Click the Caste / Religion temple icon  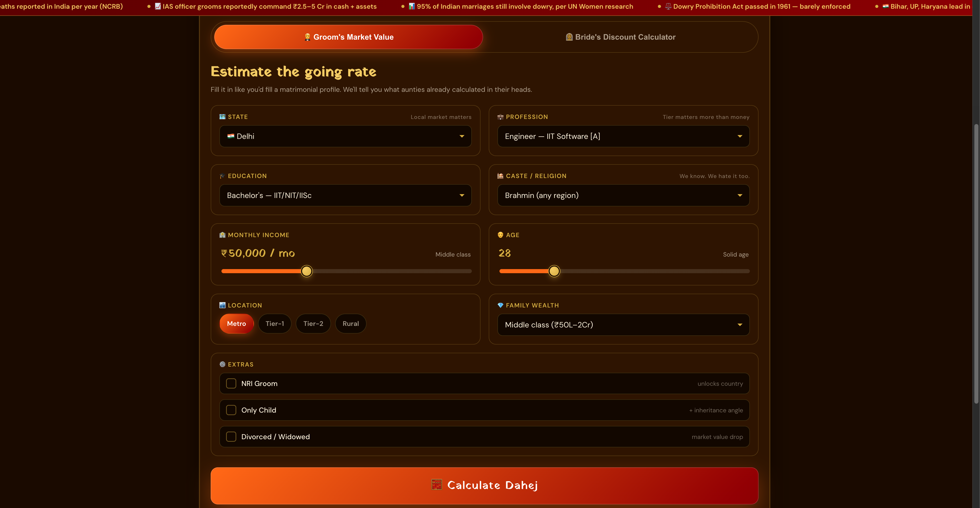(500, 176)
